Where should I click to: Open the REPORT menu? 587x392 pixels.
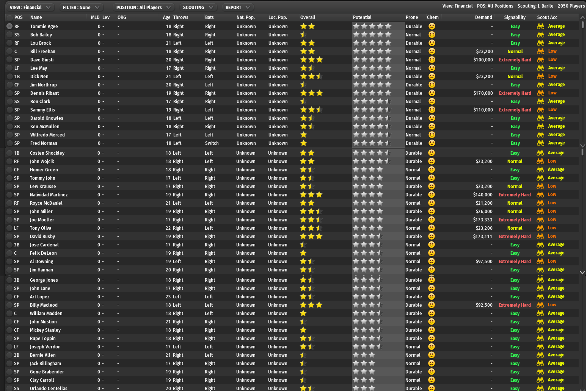pos(237,8)
